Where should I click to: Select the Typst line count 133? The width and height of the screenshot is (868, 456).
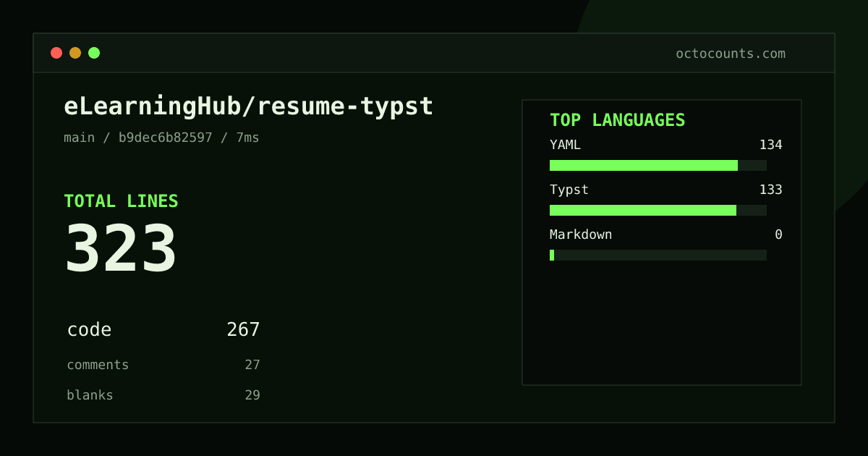770,190
